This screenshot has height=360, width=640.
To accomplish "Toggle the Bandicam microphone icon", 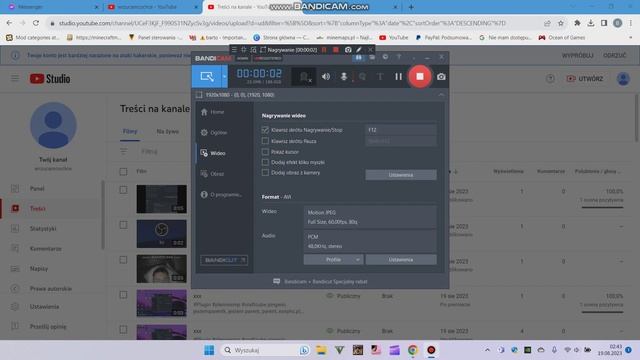I will (344, 76).
